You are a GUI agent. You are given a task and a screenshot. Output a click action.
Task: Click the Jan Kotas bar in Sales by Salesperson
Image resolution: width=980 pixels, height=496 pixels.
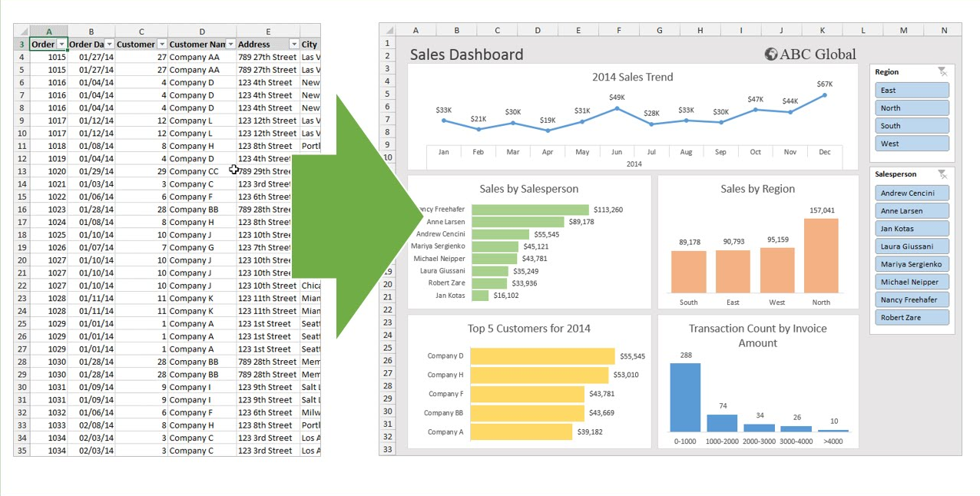[x=480, y=295]
